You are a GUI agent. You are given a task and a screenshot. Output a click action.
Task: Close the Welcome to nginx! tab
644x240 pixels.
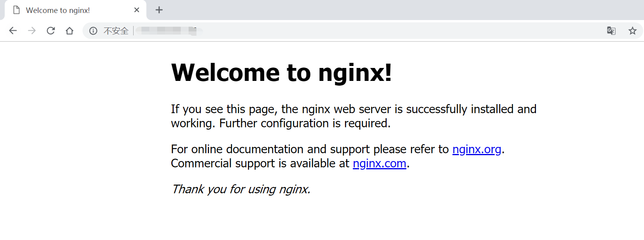pos(137,10)
